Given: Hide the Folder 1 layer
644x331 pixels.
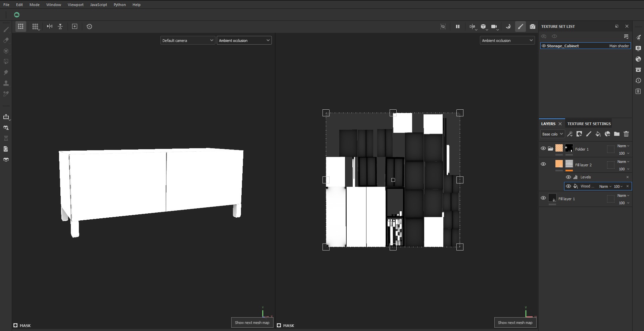Looking at the screenshot, I should pyautogui.click(x=543, y=149).
